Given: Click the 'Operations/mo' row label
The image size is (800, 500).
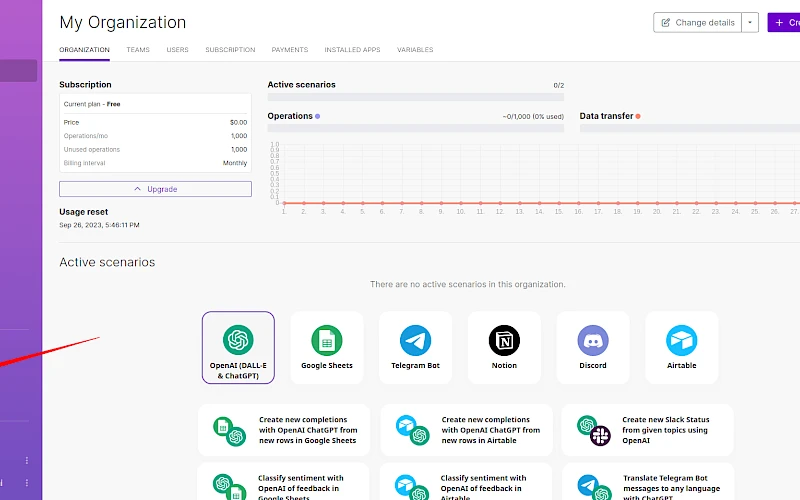Looking at the screenshot, I should [86, 136].
